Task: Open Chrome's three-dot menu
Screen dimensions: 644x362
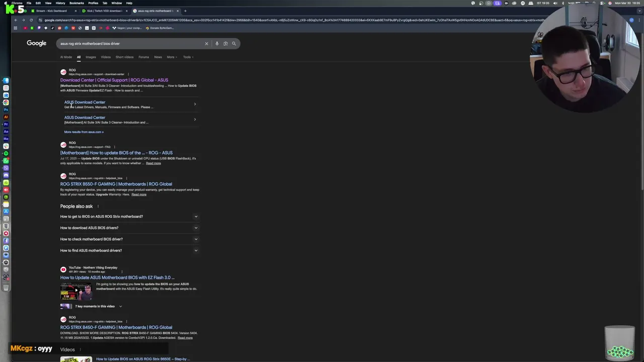Action: tap(639, 20)
